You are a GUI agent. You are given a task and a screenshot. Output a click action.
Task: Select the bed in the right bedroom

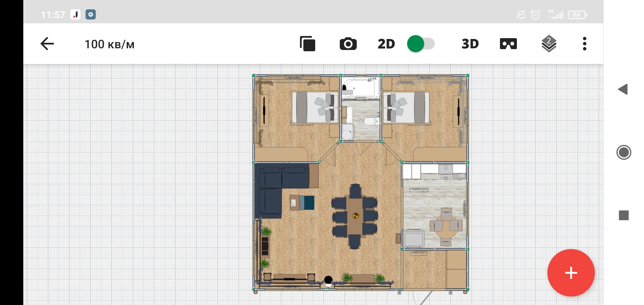coord(406,108)
